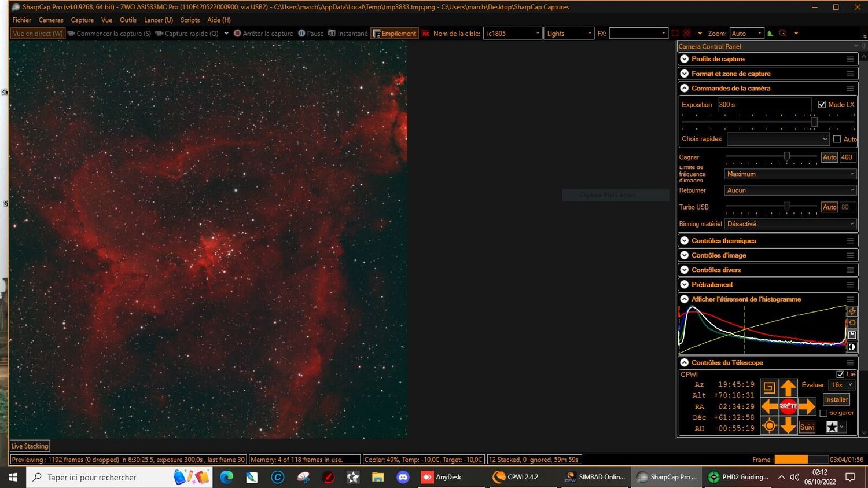868x488 pixels.
Task: Click the histogram reset (undo) icon
Action: [852, 323]
